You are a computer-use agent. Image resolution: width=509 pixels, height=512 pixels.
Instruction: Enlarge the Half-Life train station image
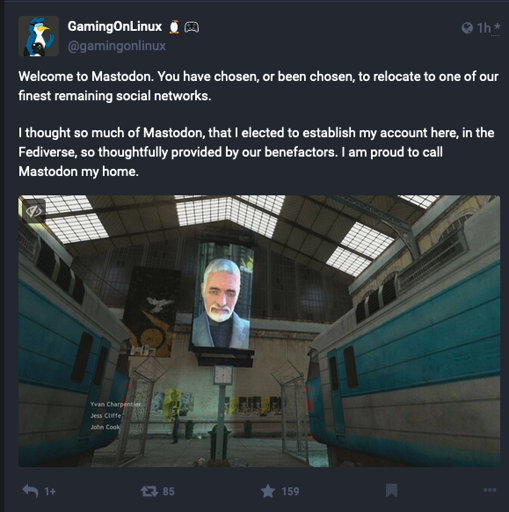259,331
